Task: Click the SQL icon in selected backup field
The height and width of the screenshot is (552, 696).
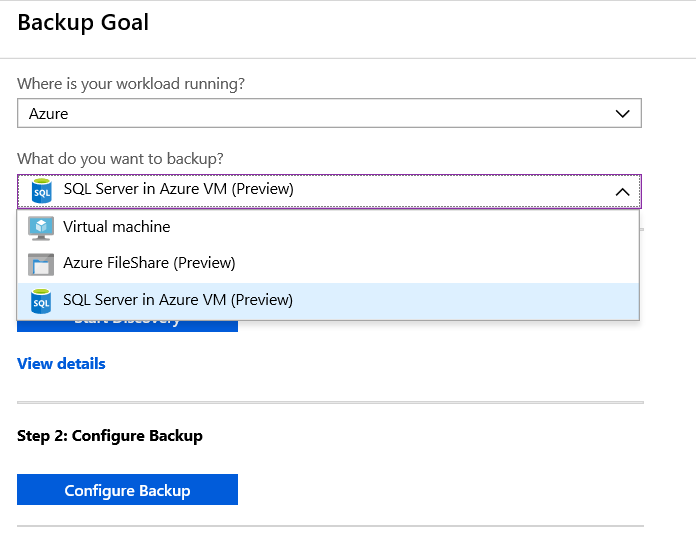Action: [x=42, y=191]
